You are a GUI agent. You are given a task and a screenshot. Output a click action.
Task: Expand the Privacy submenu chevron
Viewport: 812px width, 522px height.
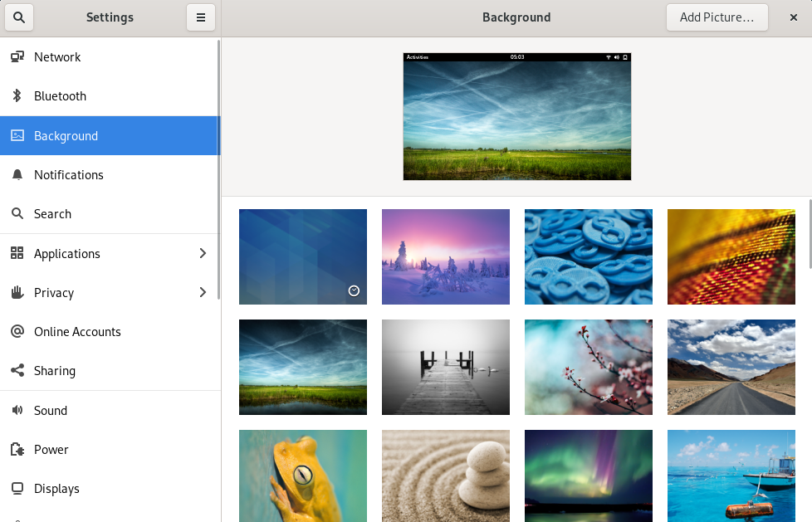pos(203,293)
